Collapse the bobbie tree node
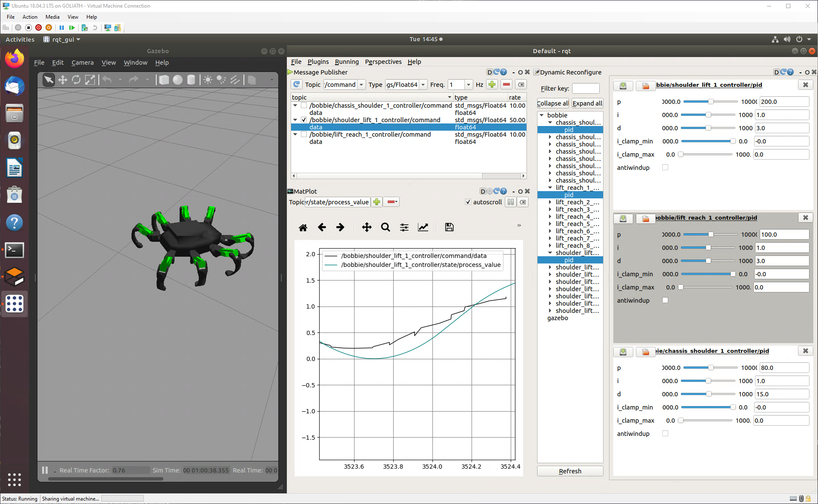Image resolution: width=818 pixels, height=504 pixels. pos(542,115)
